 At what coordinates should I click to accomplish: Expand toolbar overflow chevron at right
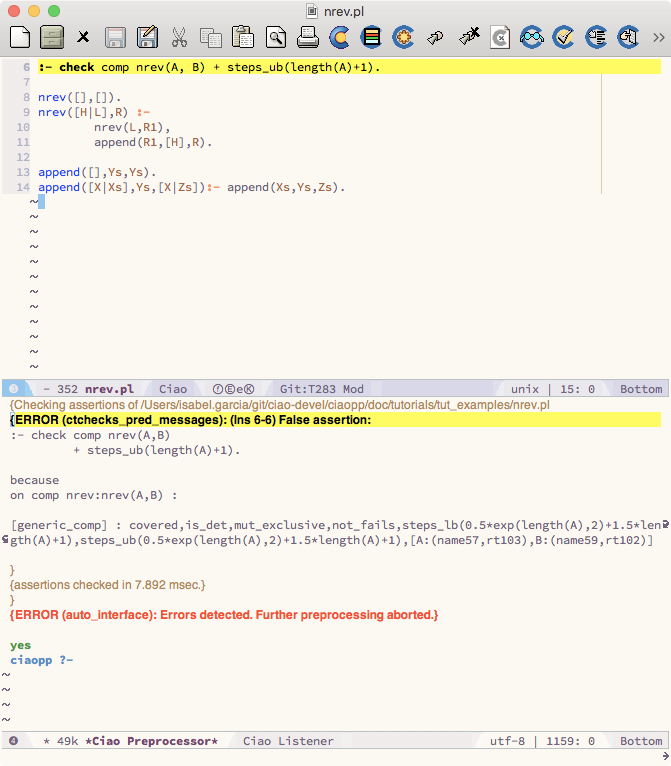tap(658, 38)
